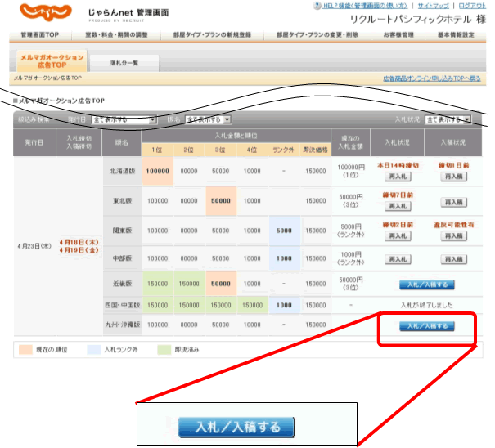Screen dimensions: 495x448
Task: Click 再入札 button for 北海道版
Action: (x=398, y=177)
